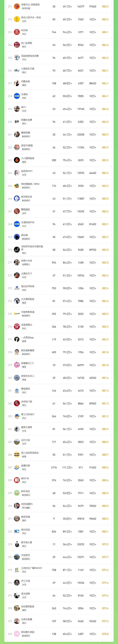The width and height of the screenshot is (118, 644).
Task: Click the 深入浅出英语语法 yellow avatar
Action: tap(17, 455)
